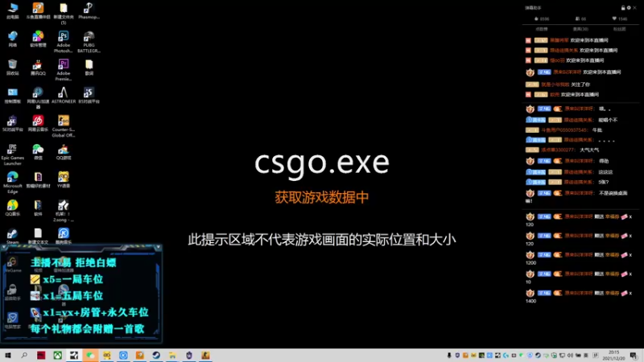644x362 pixels.
Task: Toggle the danmu panel lock icon
Action: (623, 8)
